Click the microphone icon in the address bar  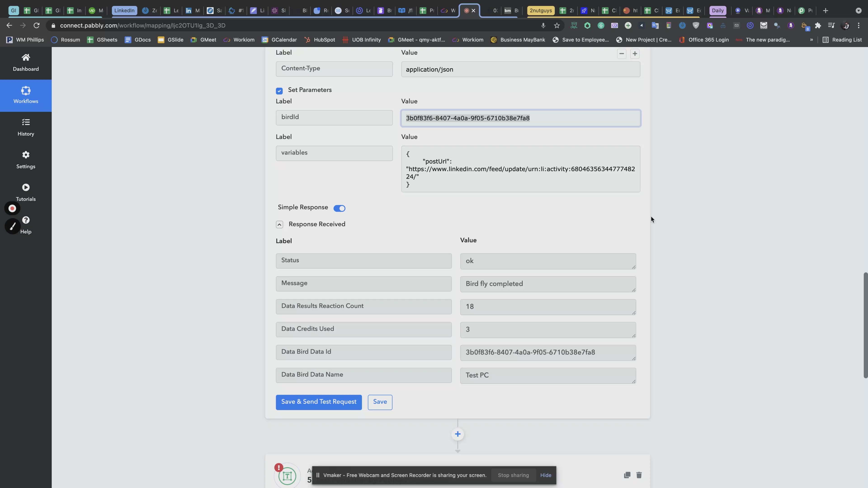pos(543,25)
